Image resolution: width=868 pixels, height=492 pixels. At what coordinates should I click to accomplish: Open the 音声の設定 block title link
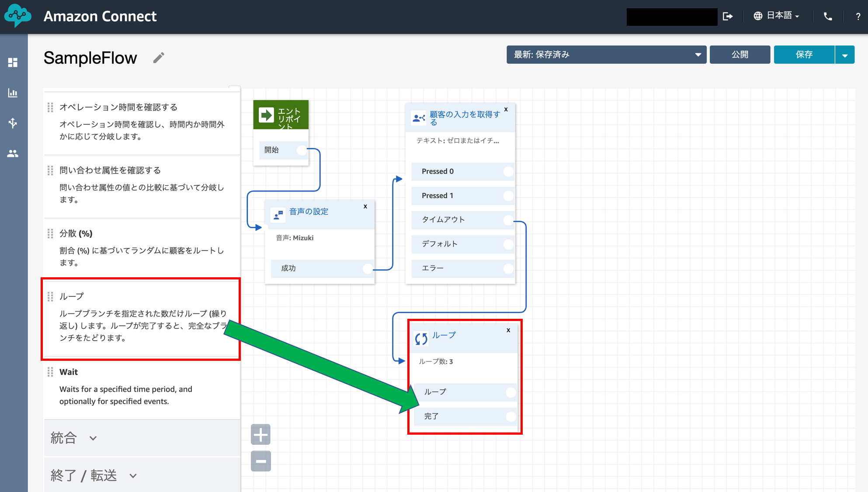point(309,212)
